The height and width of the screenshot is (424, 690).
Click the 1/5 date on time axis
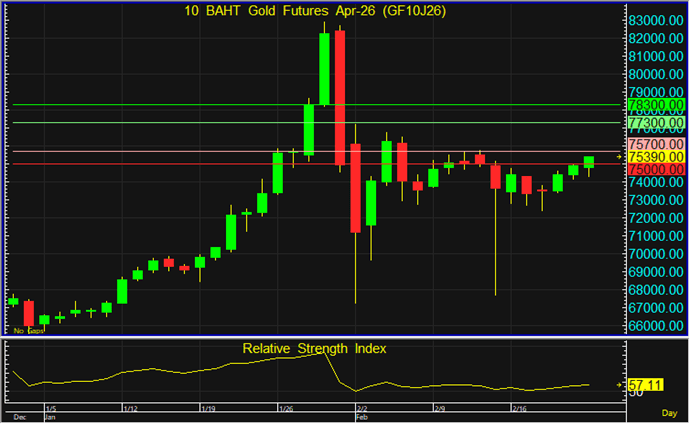coord(50,409)
